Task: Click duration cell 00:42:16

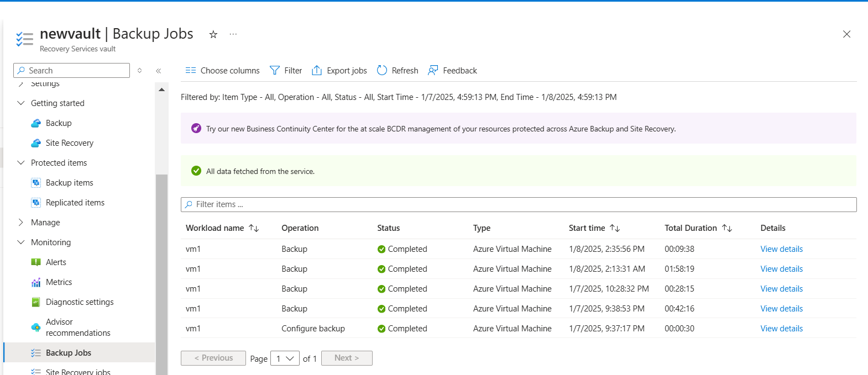Action: click(x=679, y=309)
